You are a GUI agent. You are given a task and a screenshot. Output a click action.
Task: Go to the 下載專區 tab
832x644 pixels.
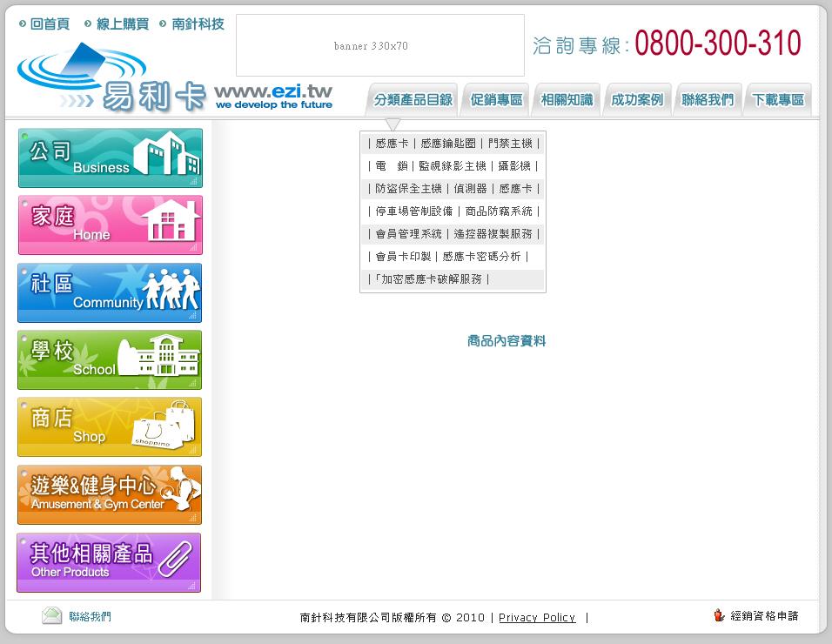point(778,99)
